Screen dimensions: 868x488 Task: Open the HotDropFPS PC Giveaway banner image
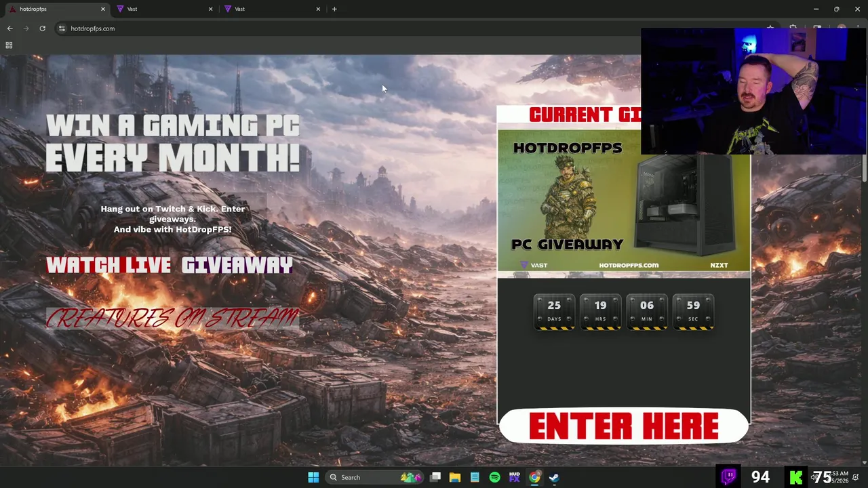(x=624, y=201)
